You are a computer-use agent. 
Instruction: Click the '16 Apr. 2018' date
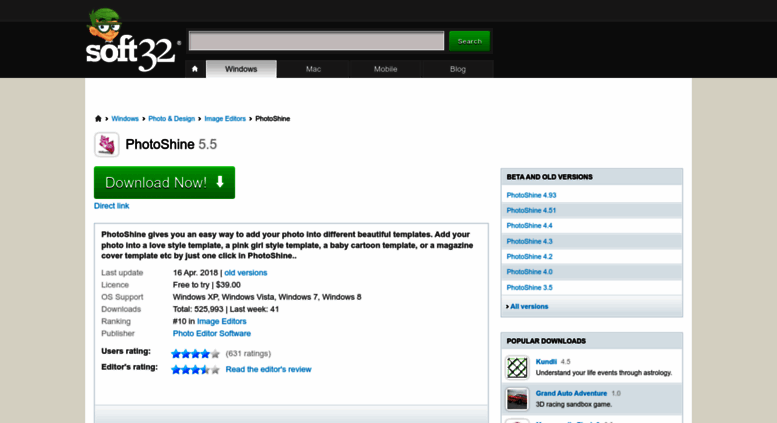pos(195,272)
